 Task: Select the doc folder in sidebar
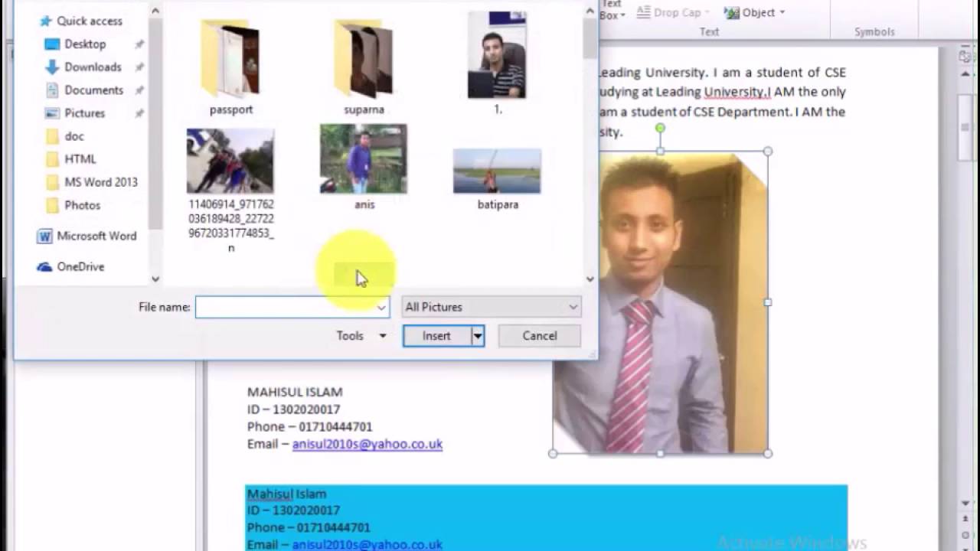point(74,135)
